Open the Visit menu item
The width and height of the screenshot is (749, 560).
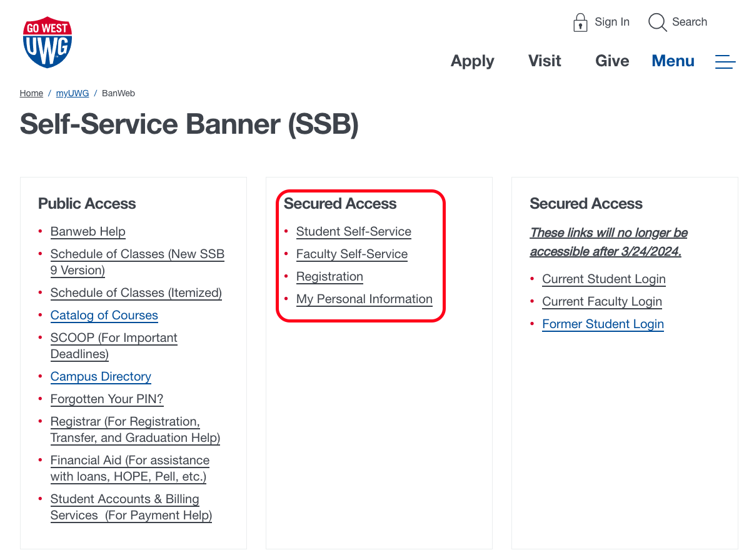(x=544, y=61)
